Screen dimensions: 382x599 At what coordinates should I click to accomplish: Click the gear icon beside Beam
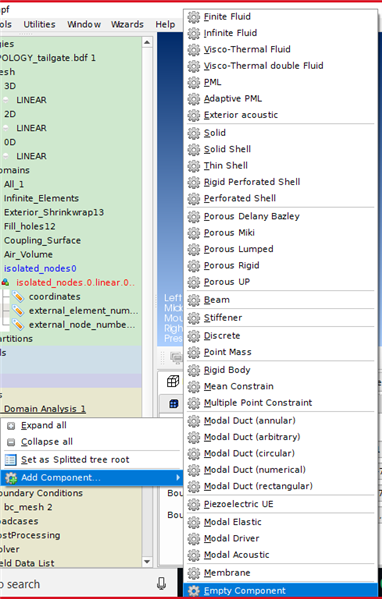(194, 300)
